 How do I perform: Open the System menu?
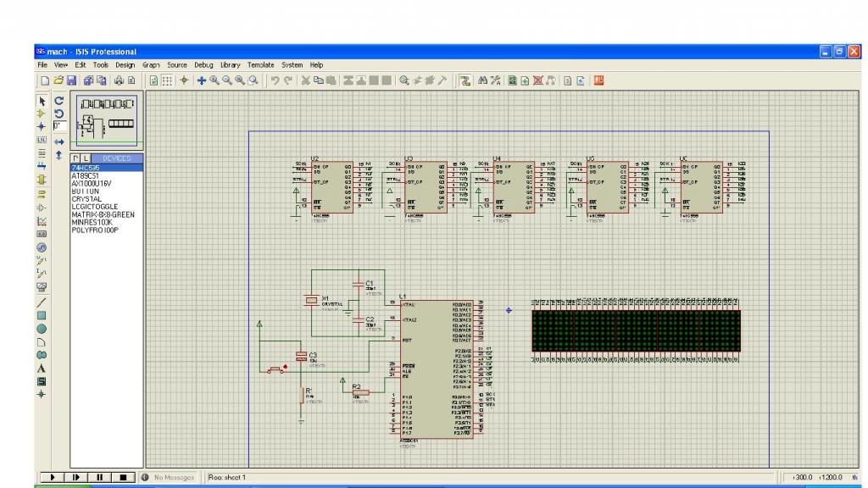pos(292,64)
